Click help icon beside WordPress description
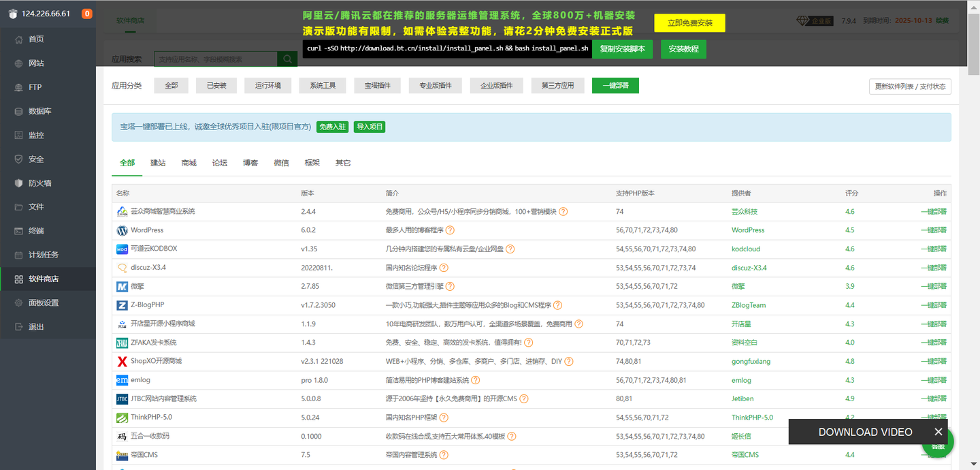Viewport: 980px width, 470px height. coord(450,230)
